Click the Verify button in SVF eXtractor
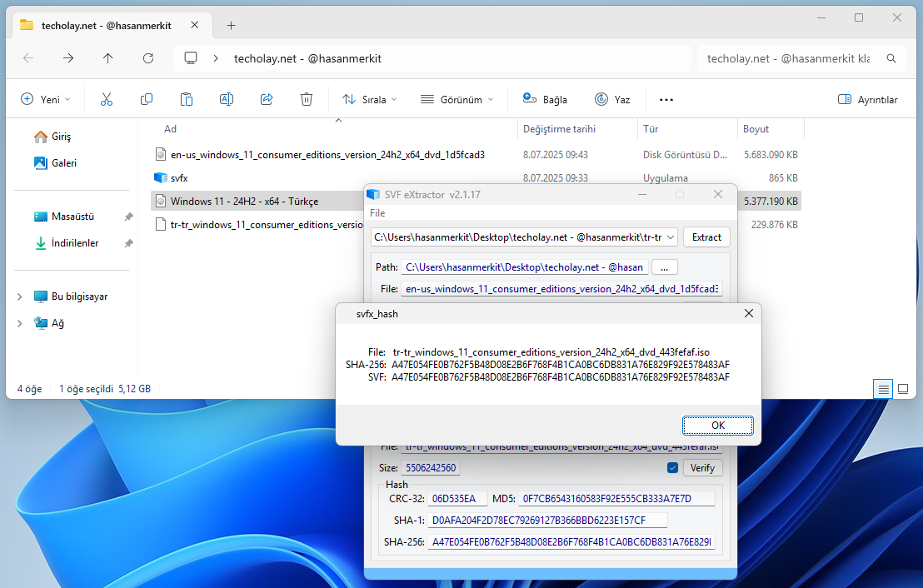 [702, 468]
